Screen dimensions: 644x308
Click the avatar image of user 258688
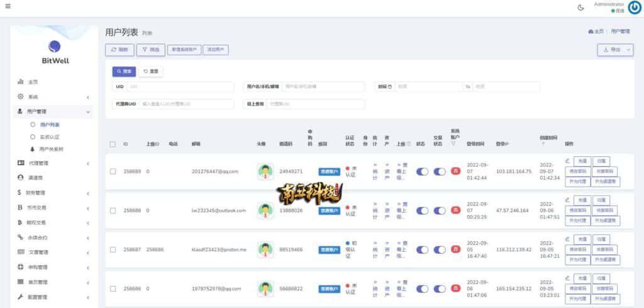coord(265,210)
